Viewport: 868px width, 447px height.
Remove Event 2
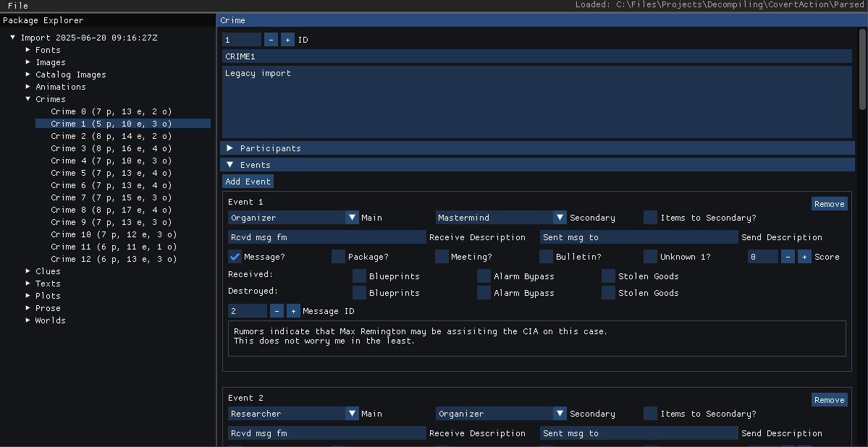point(829,399)
